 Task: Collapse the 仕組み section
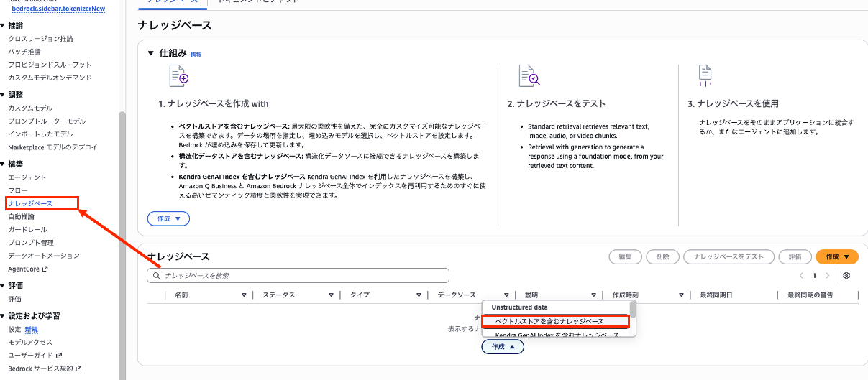(151, 53)
